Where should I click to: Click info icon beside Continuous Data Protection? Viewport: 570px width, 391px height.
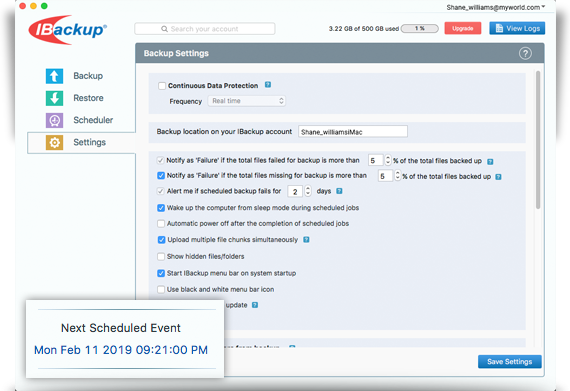268,85
